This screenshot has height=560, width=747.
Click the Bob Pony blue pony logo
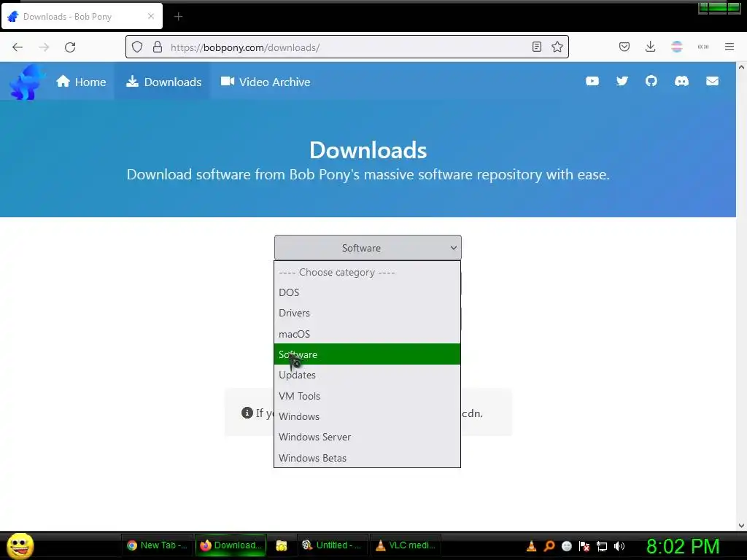(x=27, y=82)
